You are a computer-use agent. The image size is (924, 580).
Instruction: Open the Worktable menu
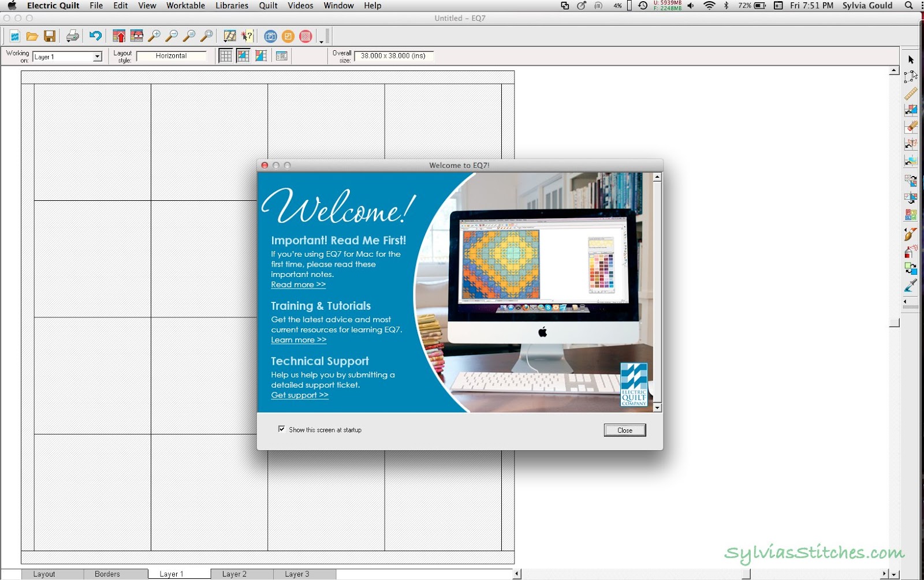coord(185,6)
